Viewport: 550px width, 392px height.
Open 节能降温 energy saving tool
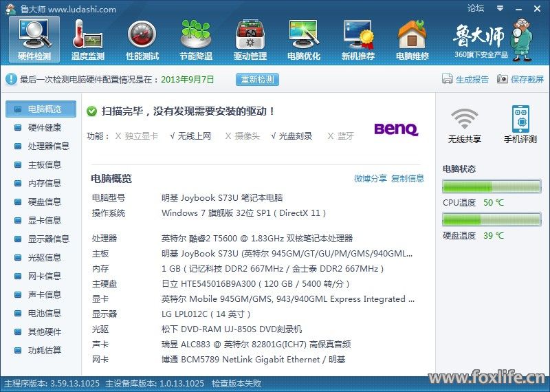pyautogui.click(x=196, y=39)
